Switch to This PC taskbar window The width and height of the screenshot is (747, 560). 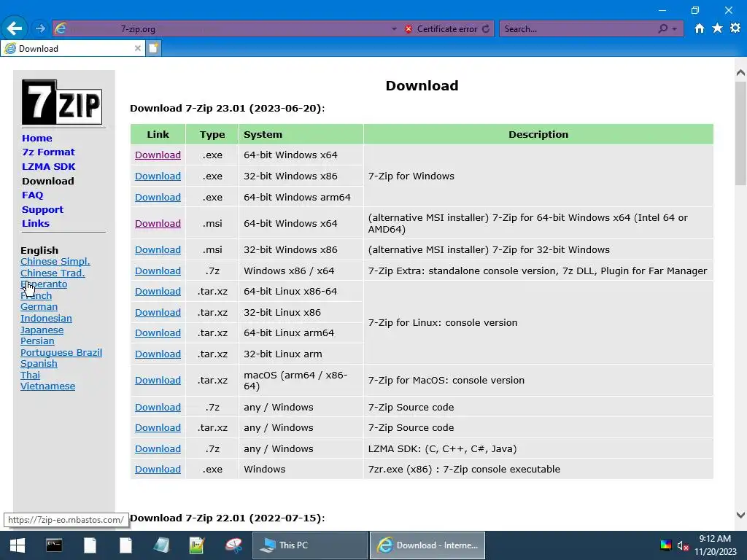309,545
